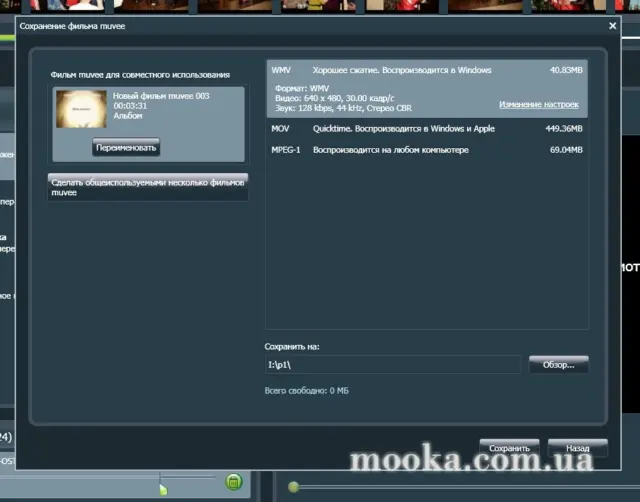Click the 449.36MB file size
Image resolution: width=640 pixels, height=502 pixels.
pyautogui.click(x=564, y=129)
